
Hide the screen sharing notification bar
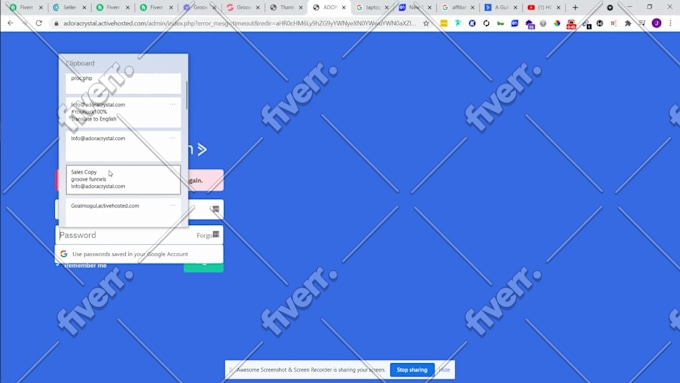pyautogui.click(x=445, y=370)
